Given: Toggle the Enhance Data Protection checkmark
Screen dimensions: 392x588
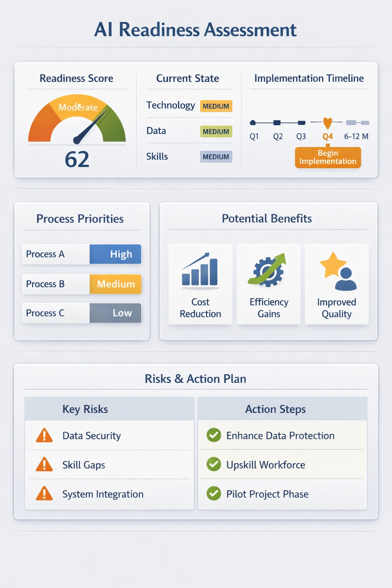Looking at the screenshot, I should tap(214, 435).
